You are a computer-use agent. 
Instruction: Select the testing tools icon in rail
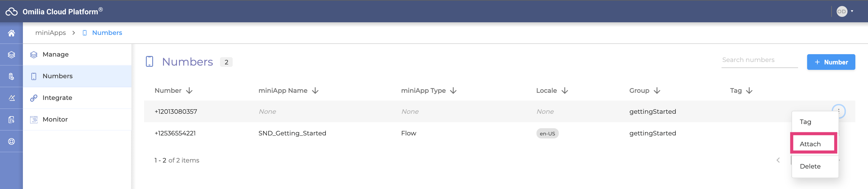click(11, 98)
